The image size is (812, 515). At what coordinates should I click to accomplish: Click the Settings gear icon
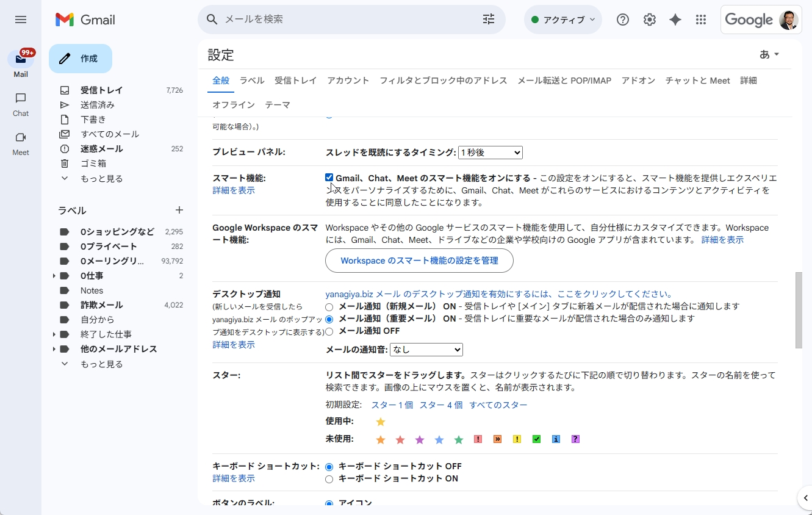[649, 20]
